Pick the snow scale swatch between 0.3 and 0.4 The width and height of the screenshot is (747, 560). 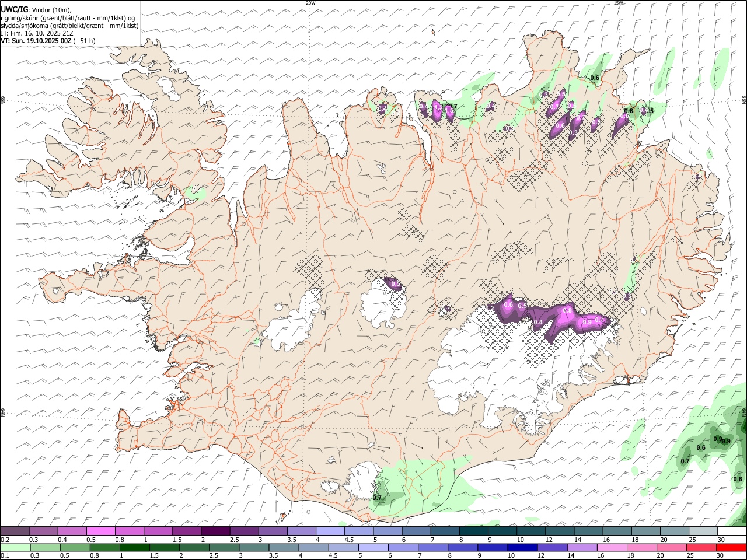(43, 531)
